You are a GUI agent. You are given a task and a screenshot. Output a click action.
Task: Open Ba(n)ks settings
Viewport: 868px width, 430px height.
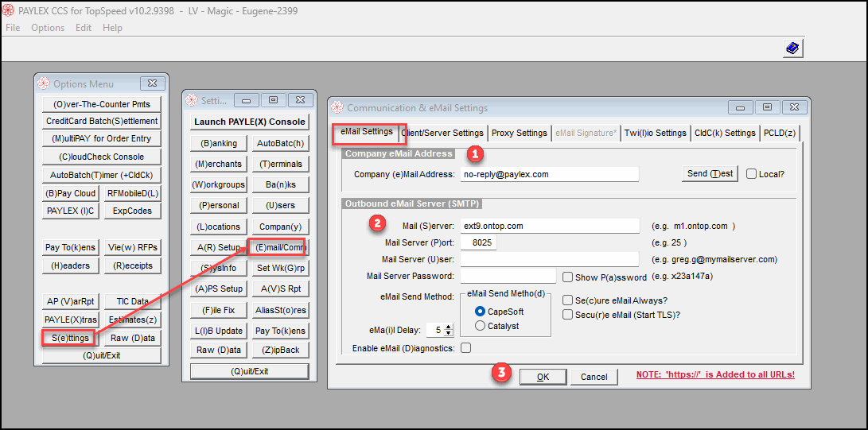(x=280, y=184)
